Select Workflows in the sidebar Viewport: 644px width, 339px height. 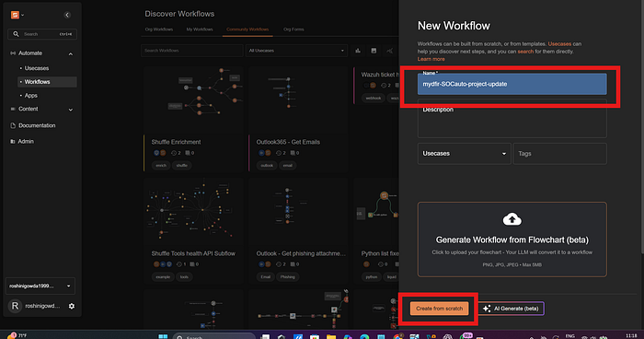pyautogui.click(x=47, y=82)
